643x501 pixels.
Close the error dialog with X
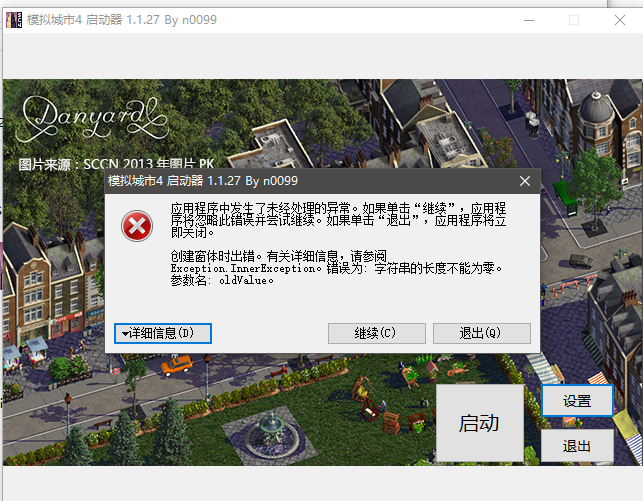coord(524,181)
